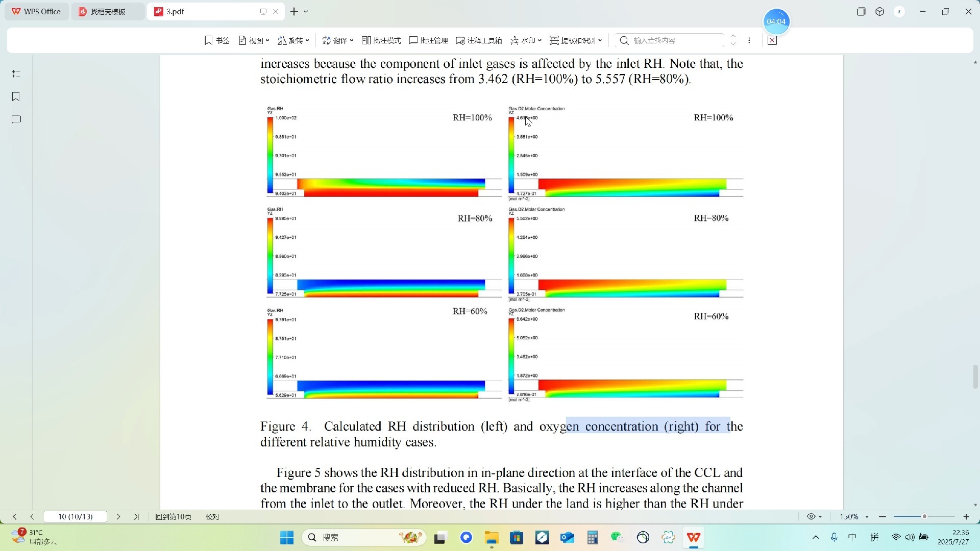Image resolution: width=980 pixels, height=551 pixels.
Task: Open File Explorer in the taskbar
Action: pos(492,538)
